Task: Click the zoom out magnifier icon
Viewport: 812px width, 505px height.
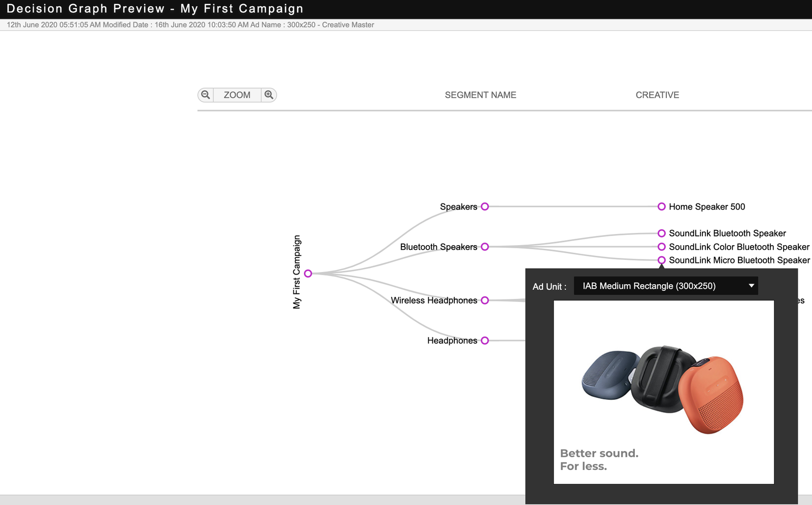Action: [206, 95]
